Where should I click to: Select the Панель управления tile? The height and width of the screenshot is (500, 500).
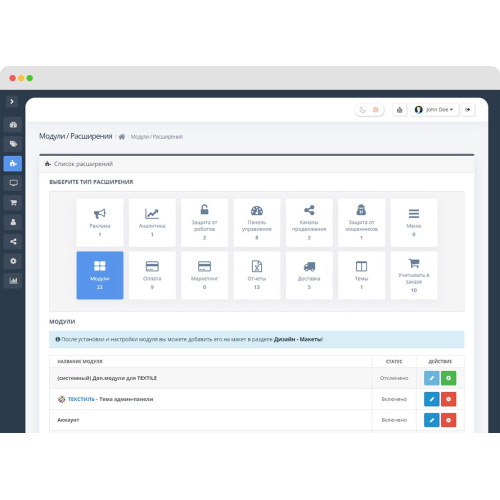coord(257,223)
